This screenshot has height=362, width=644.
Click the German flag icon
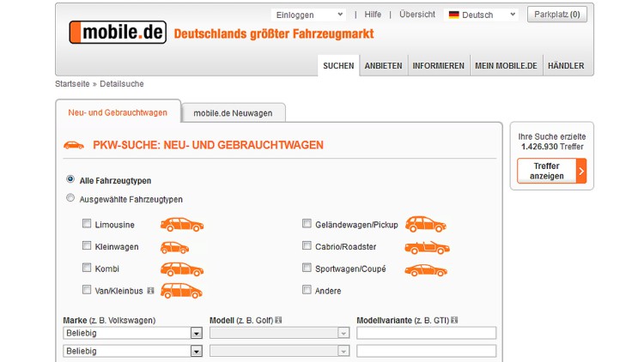click(x=454, y=15)
